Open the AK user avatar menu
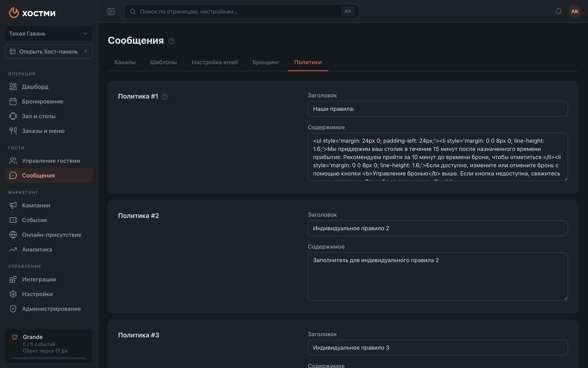Viewport: 588px width, 368px height. point(575,11)
